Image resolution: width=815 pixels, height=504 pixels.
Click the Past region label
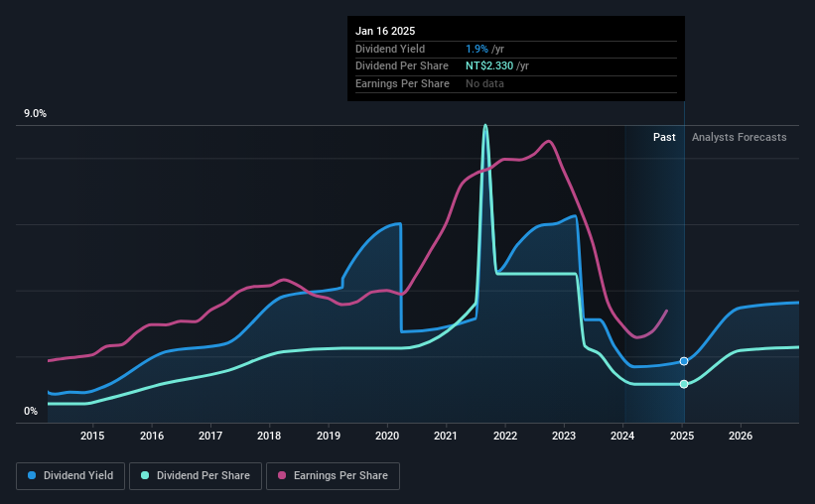click(x=664, y=137)
